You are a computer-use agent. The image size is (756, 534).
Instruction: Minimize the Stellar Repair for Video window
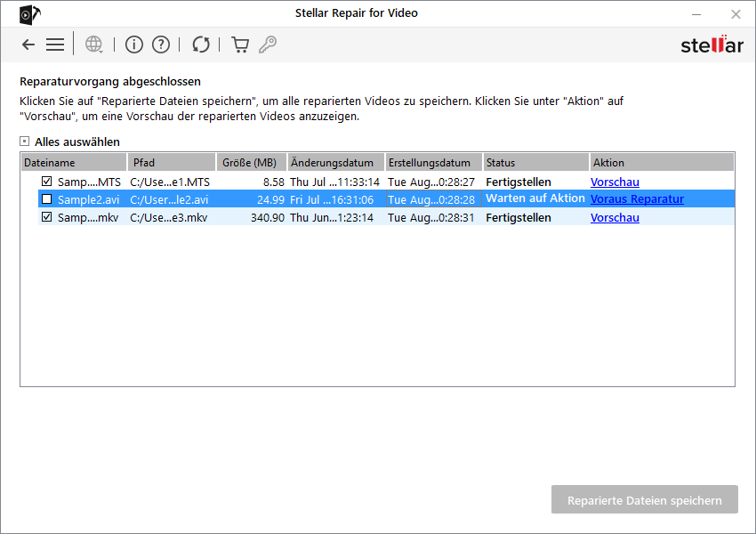click(x=696, y=14)
